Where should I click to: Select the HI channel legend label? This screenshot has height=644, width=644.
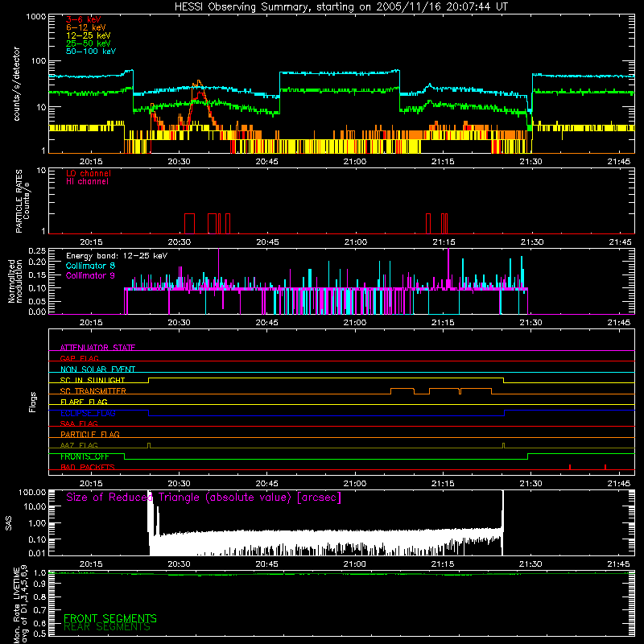87,182
